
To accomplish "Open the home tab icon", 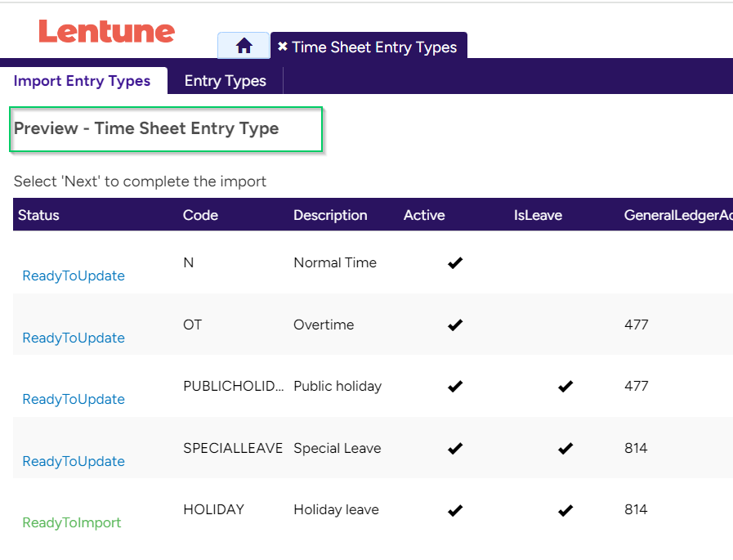I will point(244,46).
